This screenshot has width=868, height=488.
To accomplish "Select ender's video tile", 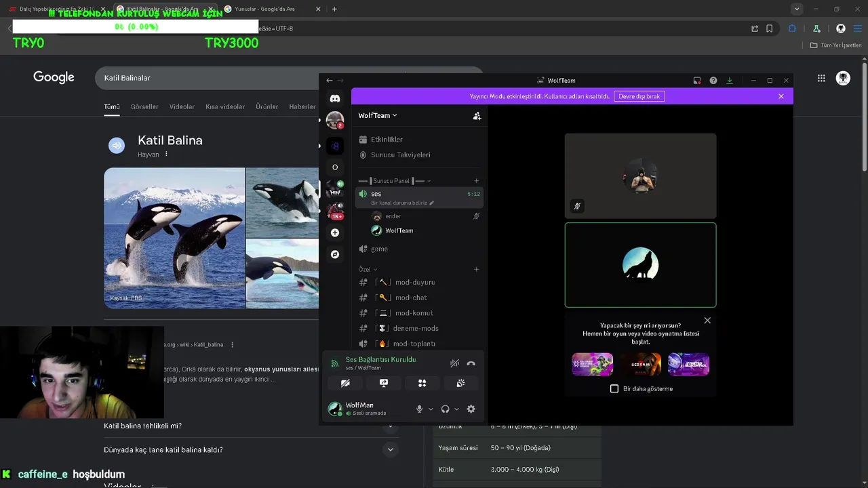I will pos(640,176).
